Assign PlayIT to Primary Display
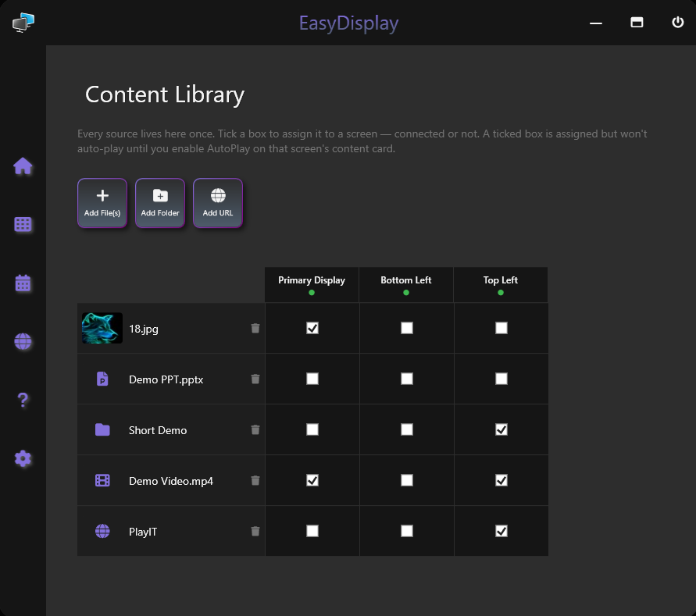The image size is (696, 616). tap(312, 531)
